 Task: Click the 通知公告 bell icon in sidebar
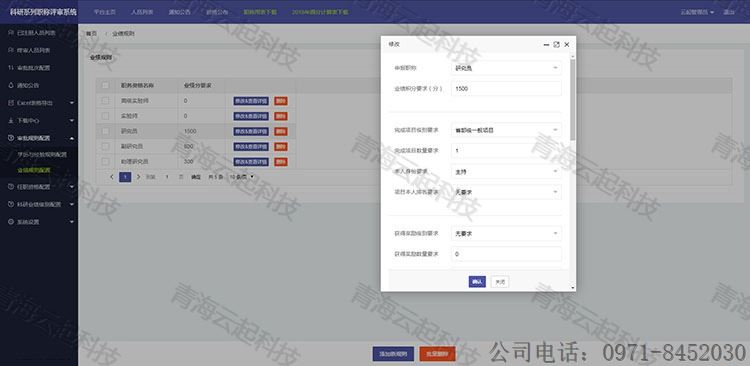(11, 86)
